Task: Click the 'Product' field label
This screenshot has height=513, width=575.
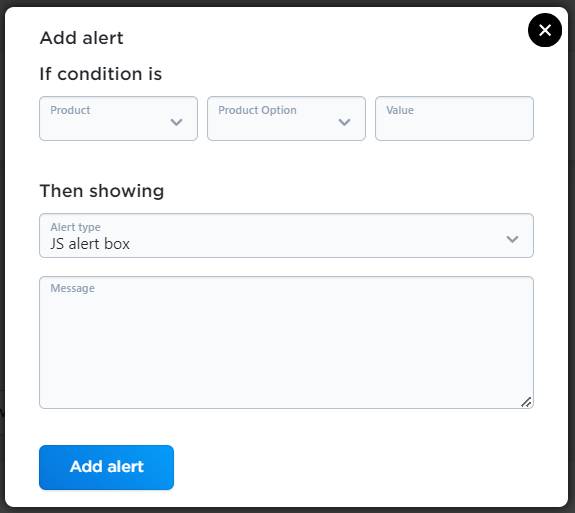Action: click(70, 110)
